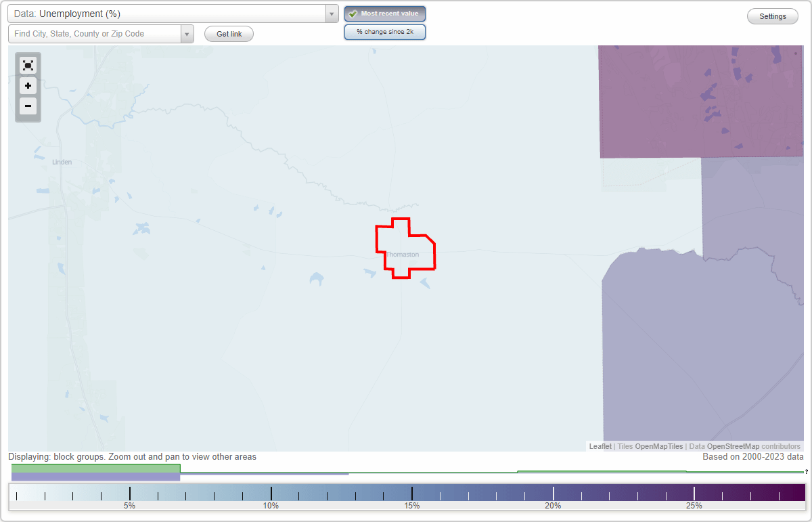The width and height of the screenshot is (812, 522).
Task: Open the OpenStreetMap contributors link
Action: [733, 446]
